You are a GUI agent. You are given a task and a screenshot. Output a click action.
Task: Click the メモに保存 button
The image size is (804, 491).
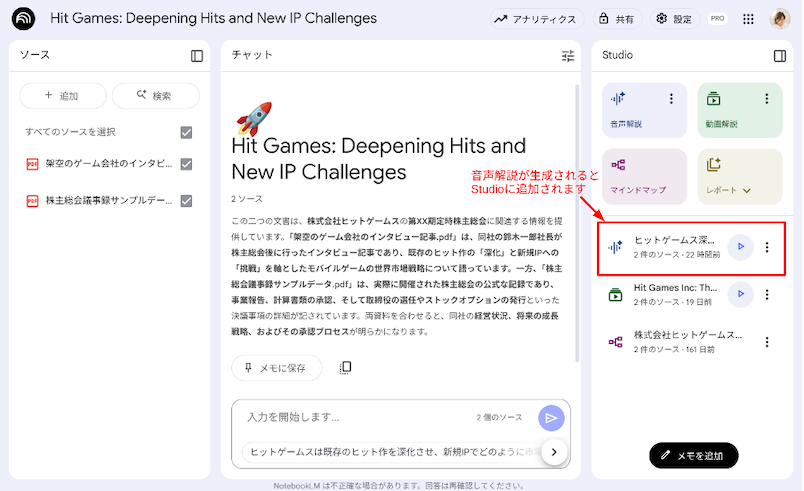tap(276, 368)
